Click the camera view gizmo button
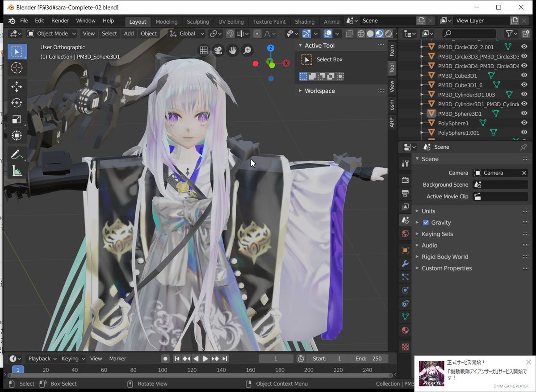 coord(218,50)
